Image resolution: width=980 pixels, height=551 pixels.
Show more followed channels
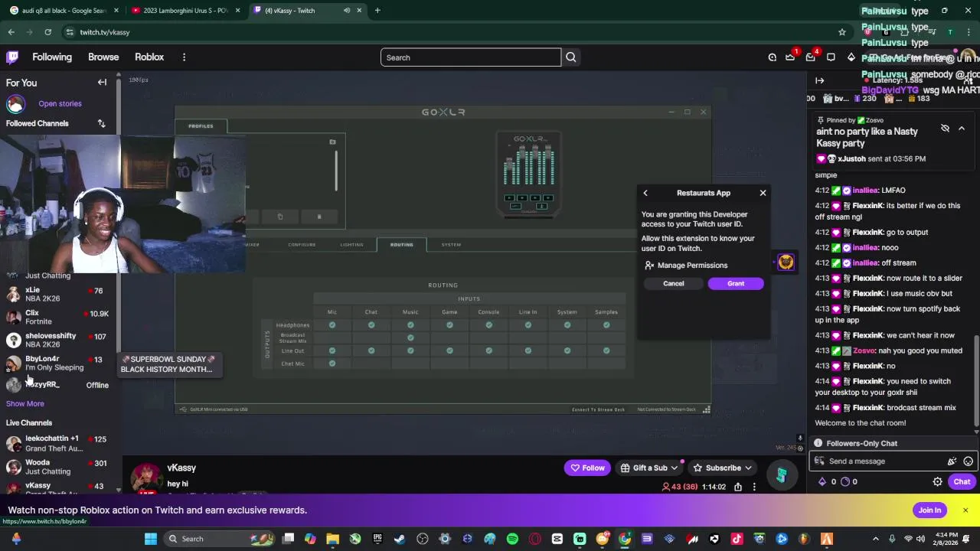25,403
